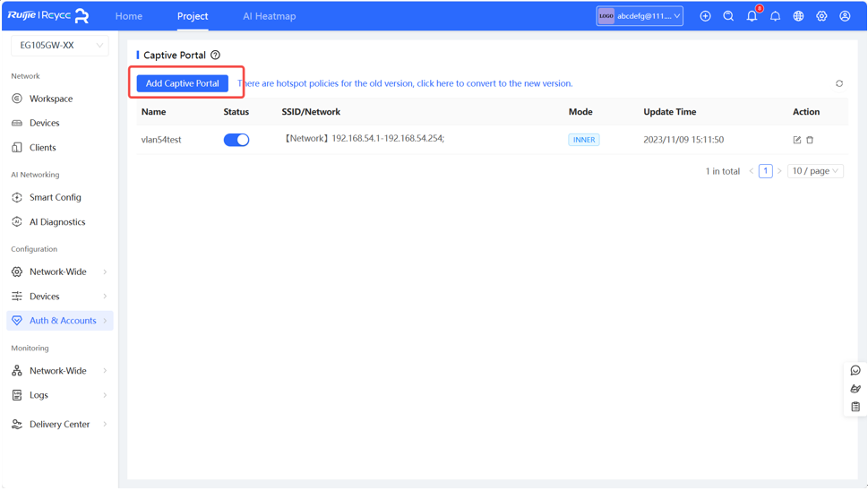
Task: Toggle vlan54test status switch off
Action: pos(236,140)
